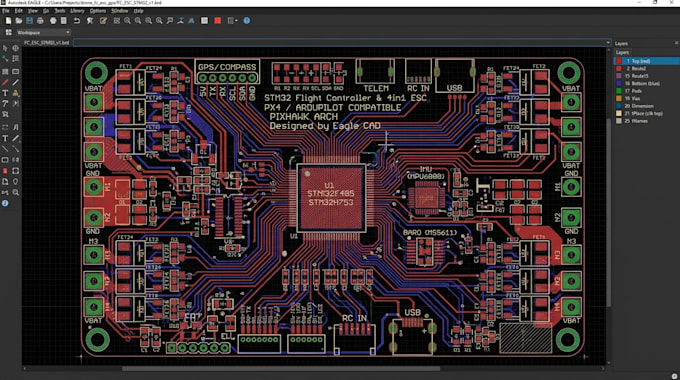
Task: Select the rectangle tool in the left palette
Action: click(x=5, y=160)
